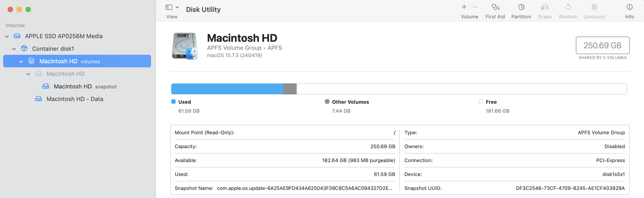The height and width of the screenshot is (198, 644).
Task: Click the Info toolbar icon
Action: [x=629, y=7]
